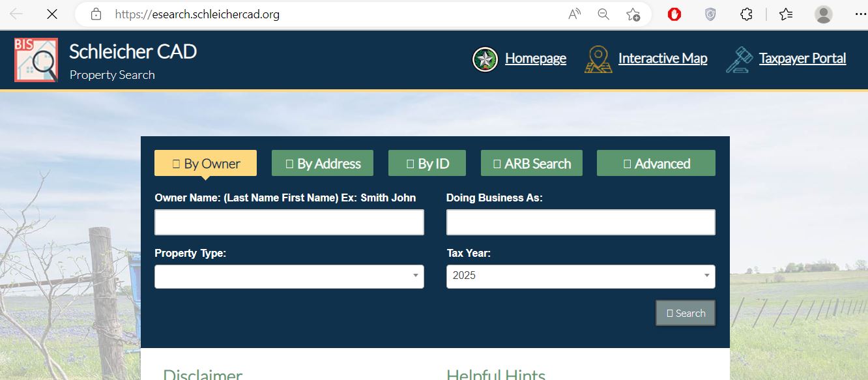Open the Advanced search tab
The height and width of the screenshot is (380, 868).
656,164
